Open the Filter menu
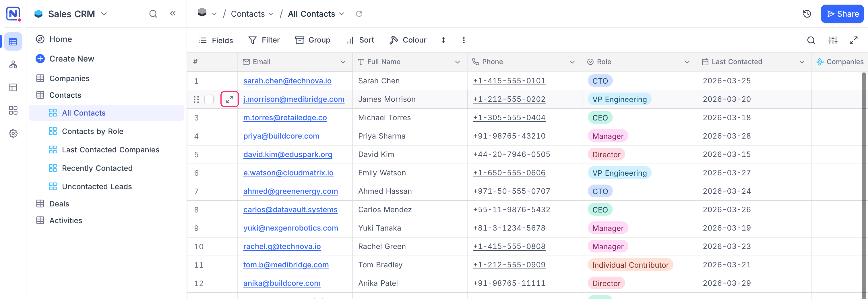Image resolution: width=868 pixels, height=299 pixels. [264, 40]
